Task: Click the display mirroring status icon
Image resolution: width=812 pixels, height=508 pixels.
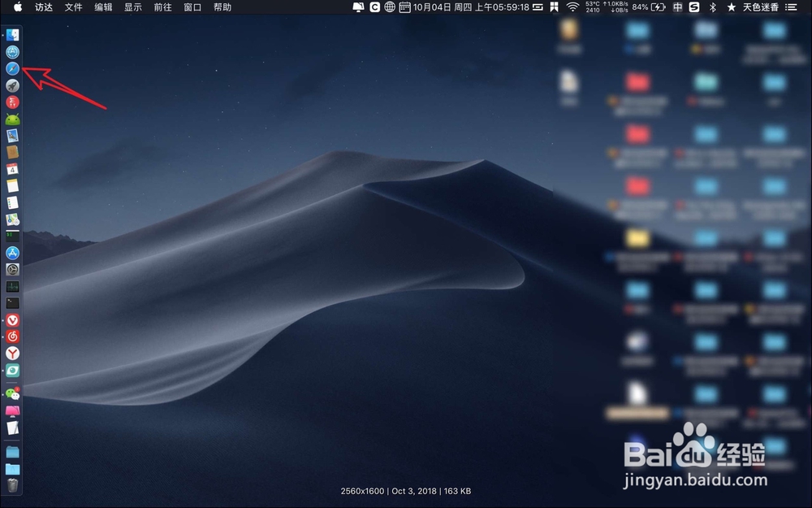Action: (x=358, y=7)
